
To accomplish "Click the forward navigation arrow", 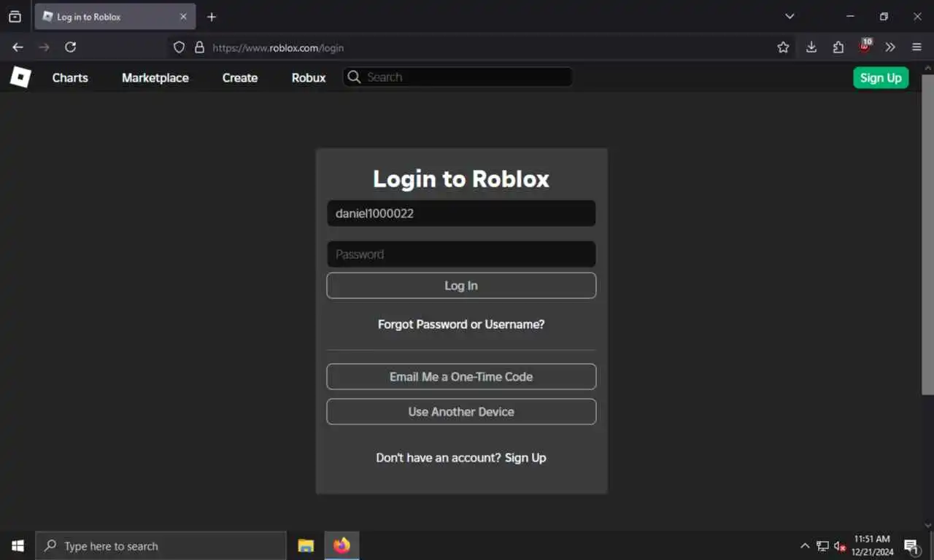I will tap(44, 47).
